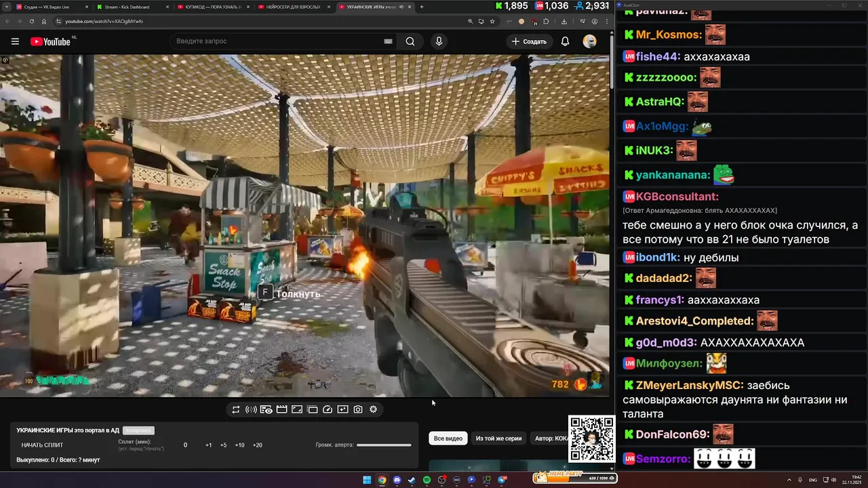Click the video player game footage
868x488 pixels.
click(x=304, y=226)
